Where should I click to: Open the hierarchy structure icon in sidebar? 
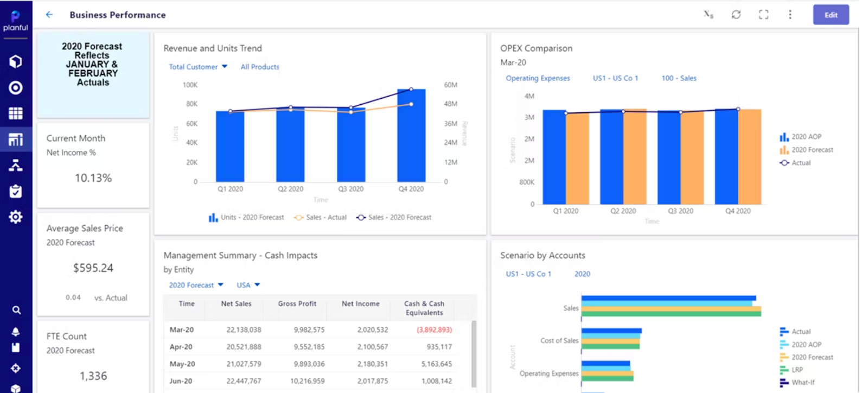click(16, 166)
